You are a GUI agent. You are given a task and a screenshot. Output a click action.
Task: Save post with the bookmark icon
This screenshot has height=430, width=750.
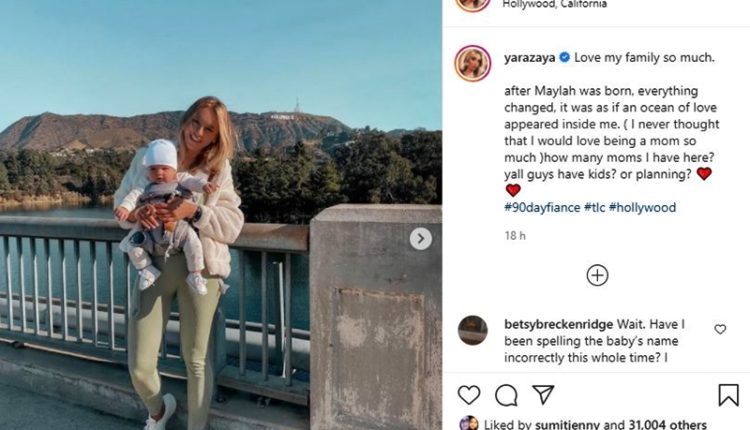pyautogui.click(x=728, y=395)
